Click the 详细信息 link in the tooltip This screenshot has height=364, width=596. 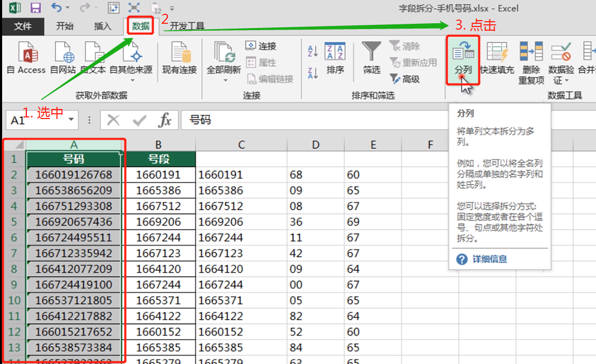click(489, 259)
